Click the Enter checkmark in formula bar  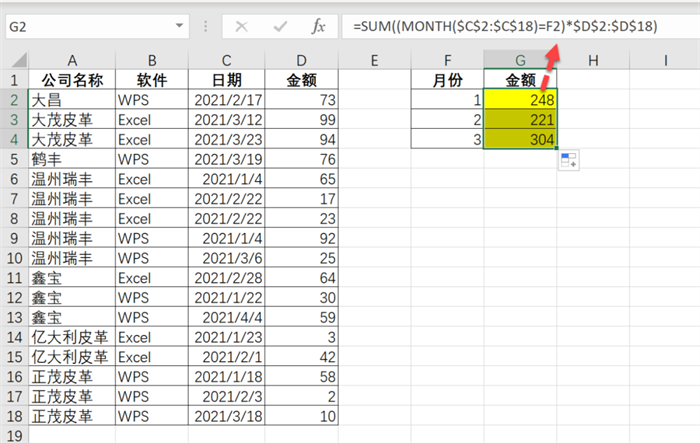coord(279,26)
